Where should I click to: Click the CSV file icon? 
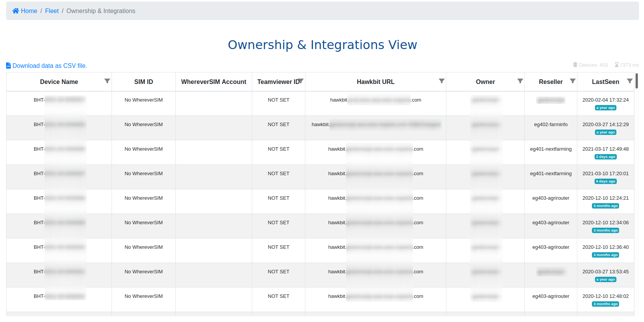click(8, 66)
